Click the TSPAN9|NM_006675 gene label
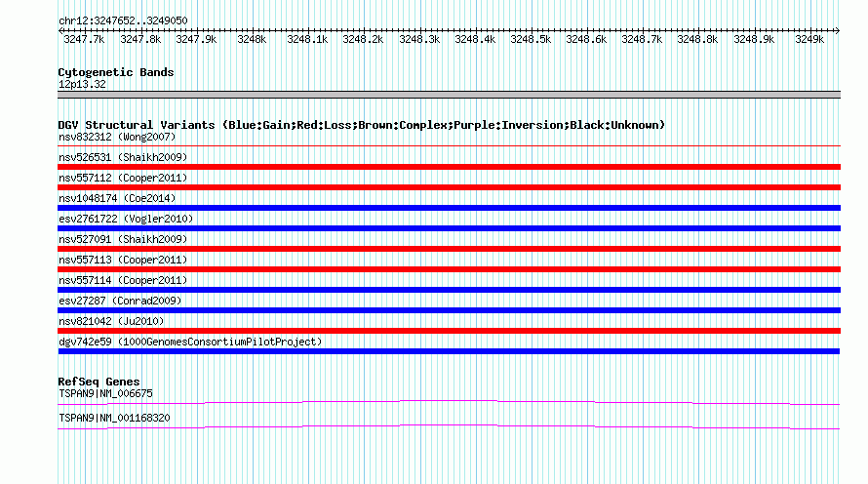Viewport: 868px width, 484px height. tap(105, 393)
